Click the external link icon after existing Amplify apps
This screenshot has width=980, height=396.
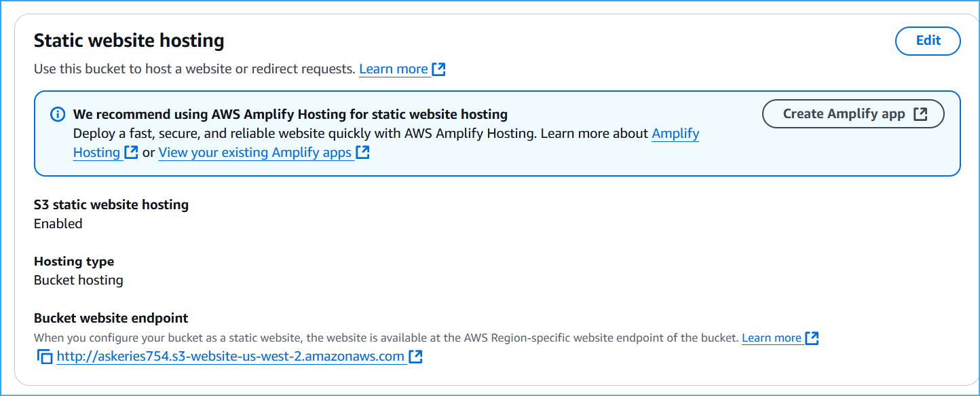[x=363, y=151]
